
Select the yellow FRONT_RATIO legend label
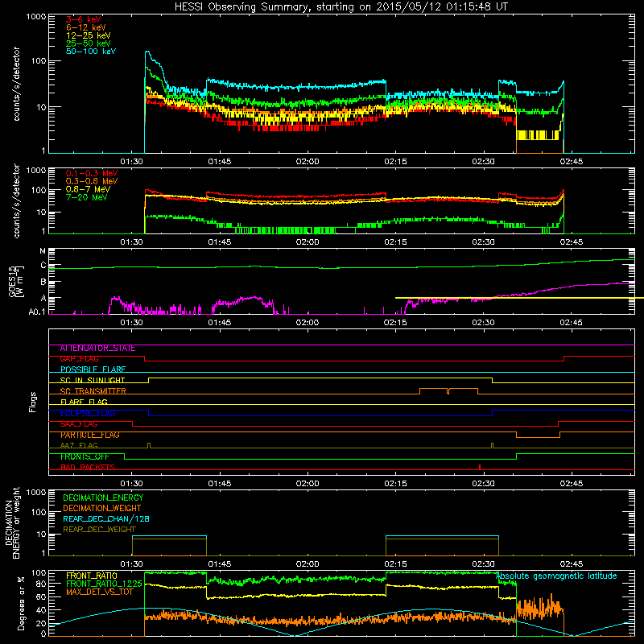click(92, 576)
